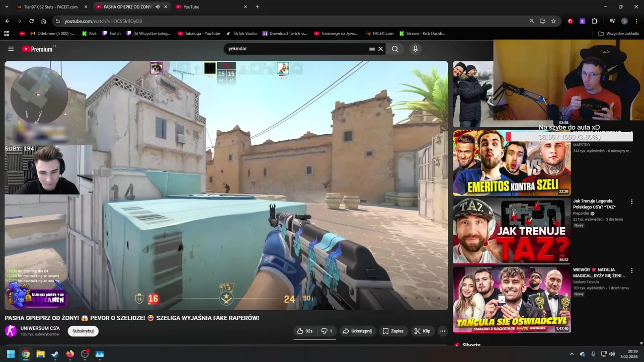
Task: Dislike the video with thumbs down
Action: pyautogui.click(x=327, y=331)
